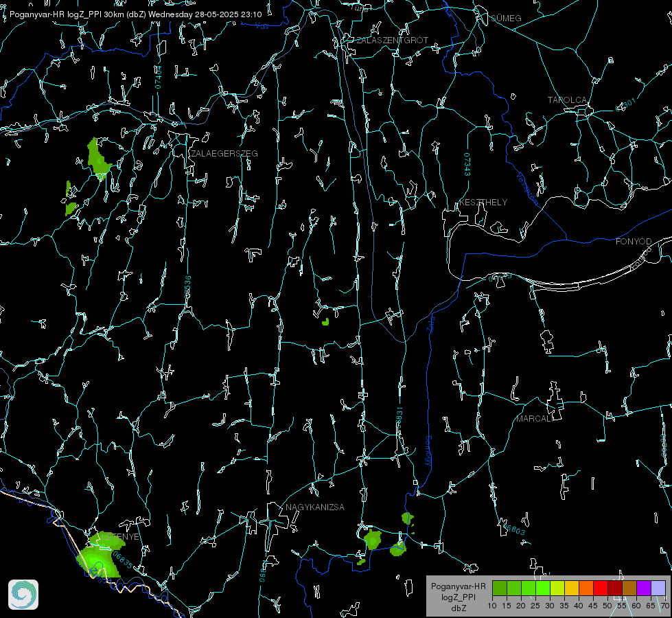Pick the 55-60 dBZ brown swatch
The height and width of the screenshot is (618, 672).
[x=629, y=588]
